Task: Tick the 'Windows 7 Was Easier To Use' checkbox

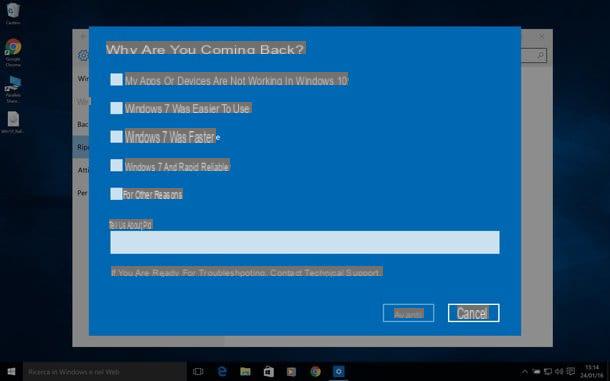Action: tap(116, 108)
